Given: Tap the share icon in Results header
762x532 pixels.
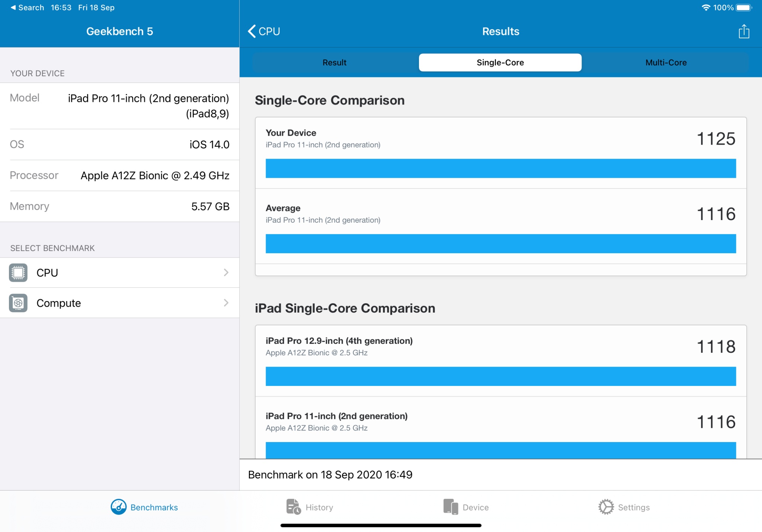Looking at the screenshot, I should point(743,31).
